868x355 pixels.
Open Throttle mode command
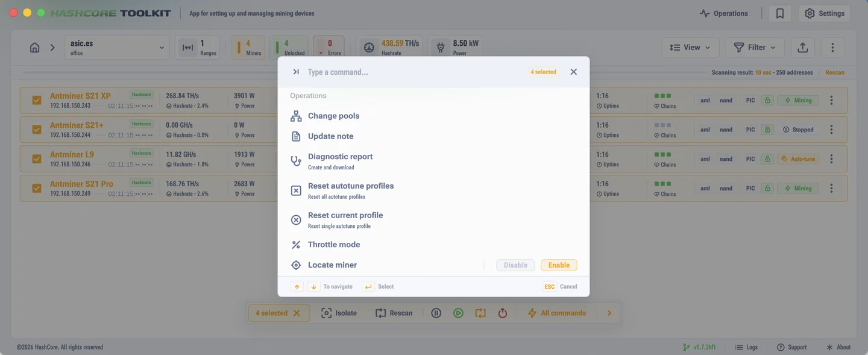coord(433,245)
